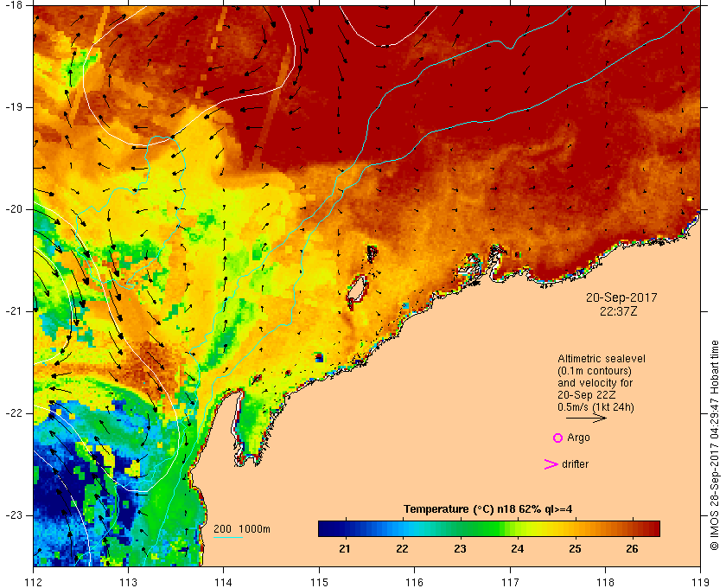This screenshot has height=588, width=726.
Task: Click the color bar tick label 22
Action: click(402, 548)
